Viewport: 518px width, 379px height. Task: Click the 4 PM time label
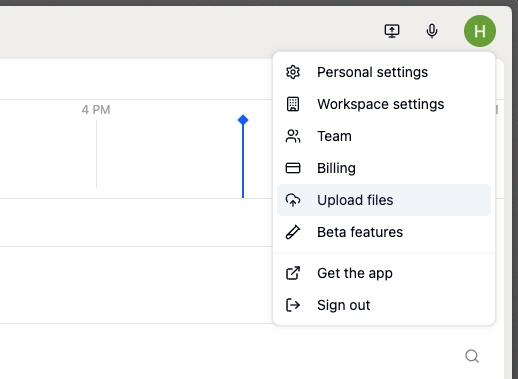(96, 110)
